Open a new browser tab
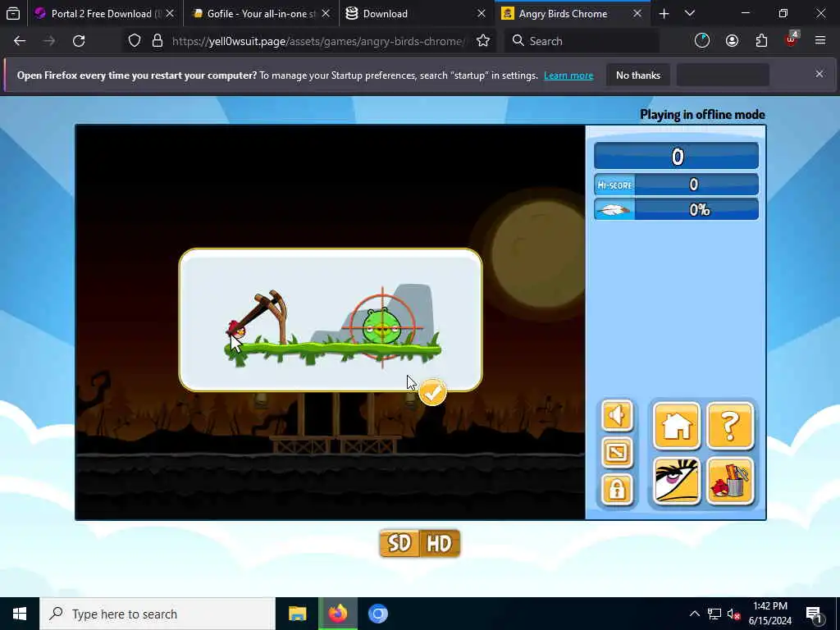 [664, 13]
